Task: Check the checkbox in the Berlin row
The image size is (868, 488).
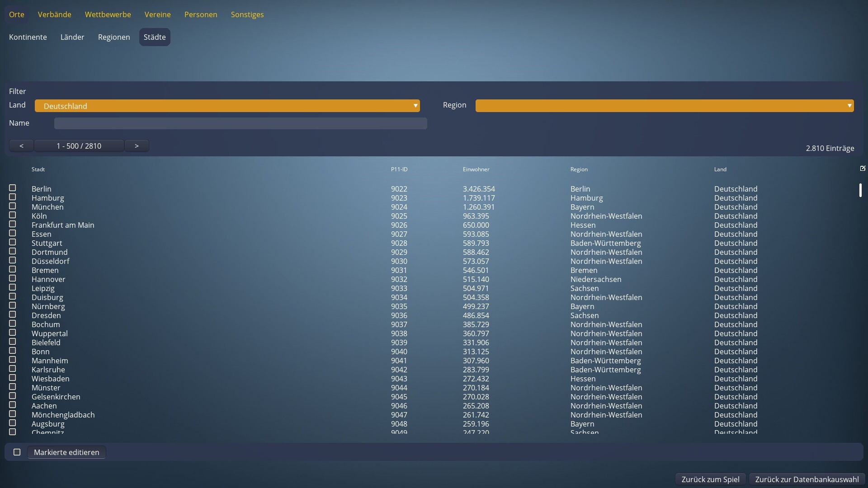Action: (12, 188)
